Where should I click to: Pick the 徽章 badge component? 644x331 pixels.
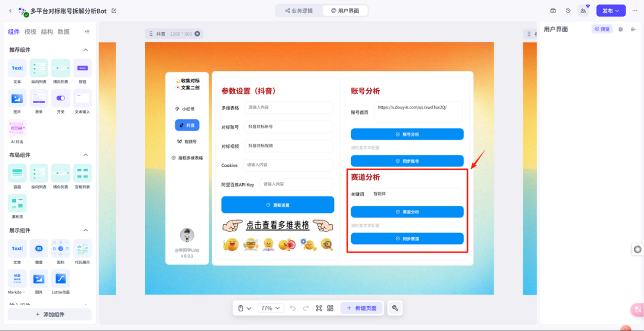click(x=39, y=252)
